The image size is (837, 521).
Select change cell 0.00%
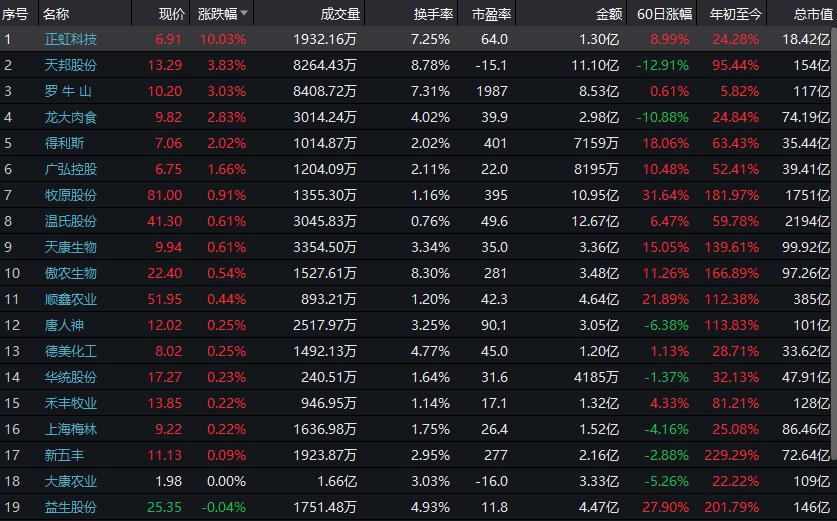coord(226,481)
